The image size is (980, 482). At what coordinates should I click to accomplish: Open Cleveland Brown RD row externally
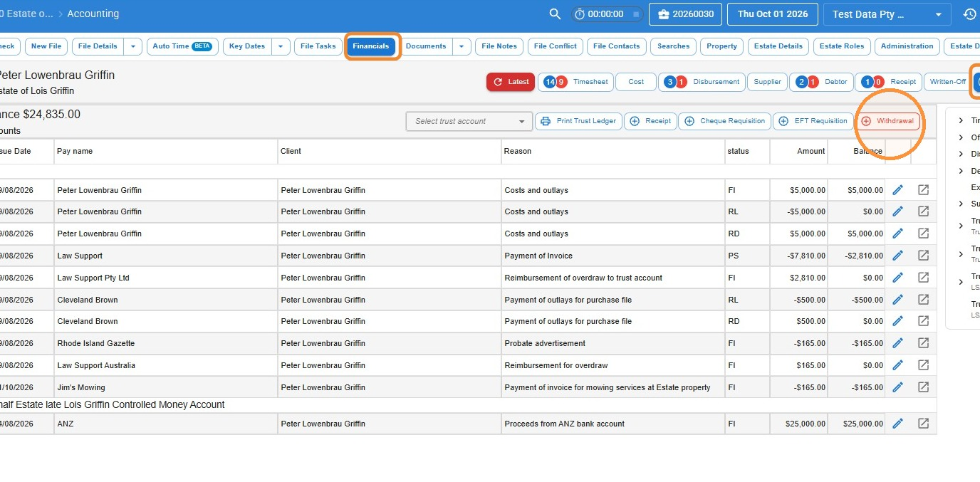click(x=923, y=321)
